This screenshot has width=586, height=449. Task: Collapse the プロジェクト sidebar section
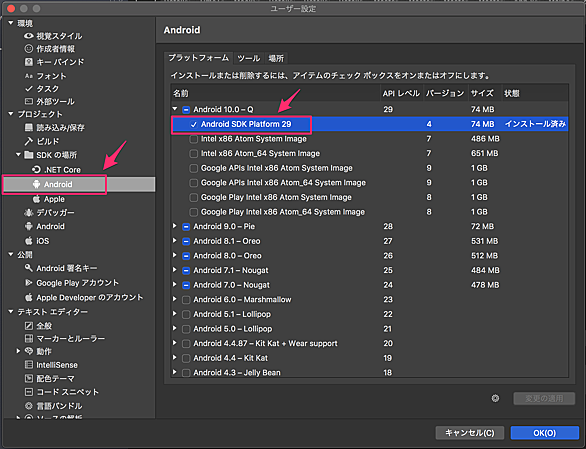click(x=11, y=114)
